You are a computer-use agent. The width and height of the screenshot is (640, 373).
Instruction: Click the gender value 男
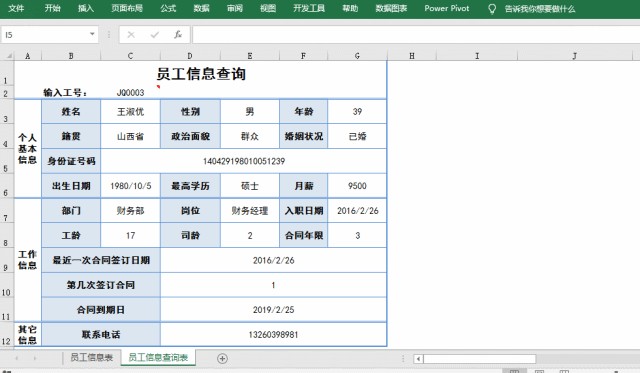(x=250, y=112)
